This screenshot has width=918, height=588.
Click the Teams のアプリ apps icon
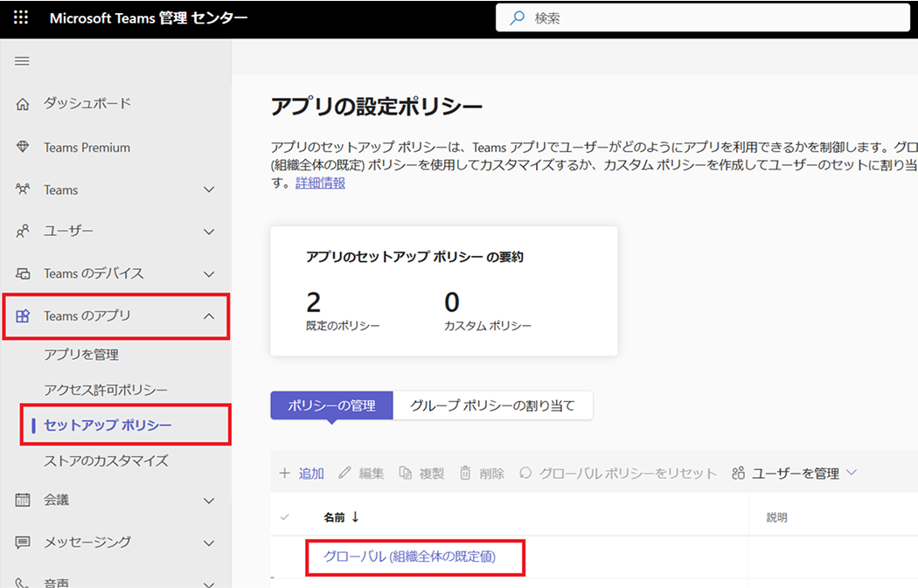pyautogui.click(x=22, y=316)
